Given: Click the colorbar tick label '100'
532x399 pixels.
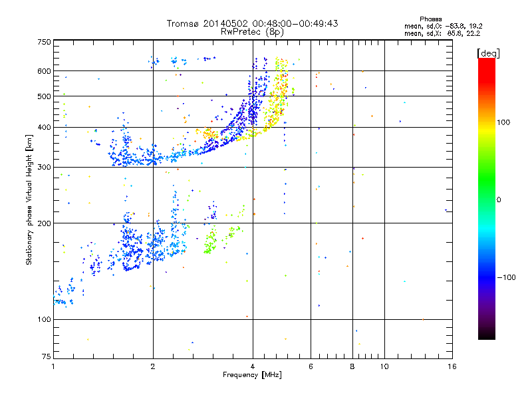Looking at the screenshot, I should point(503,122).
